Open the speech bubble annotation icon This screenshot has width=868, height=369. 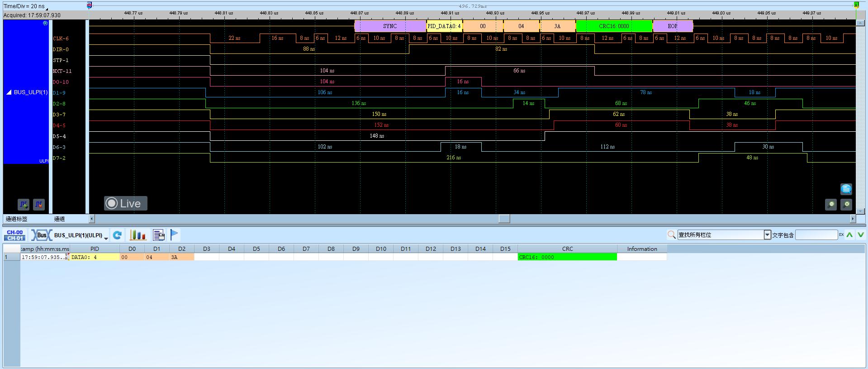(846, 189)
